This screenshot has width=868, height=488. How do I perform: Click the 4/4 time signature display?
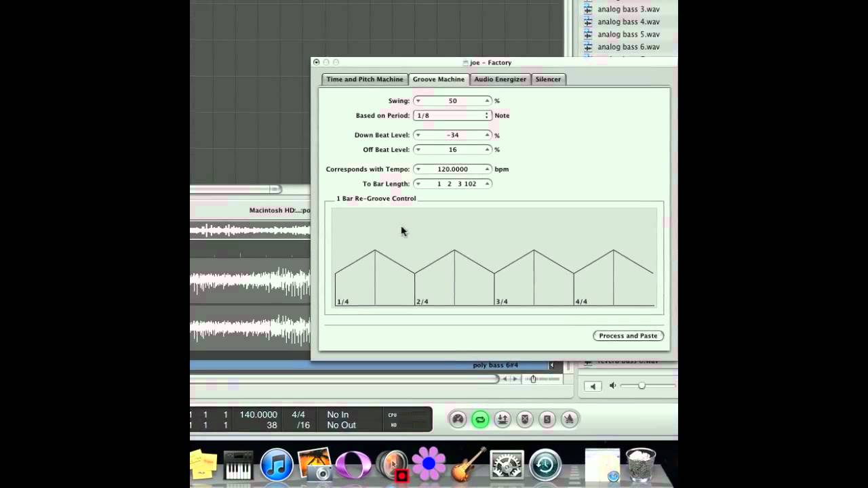[x=298, y=414]
